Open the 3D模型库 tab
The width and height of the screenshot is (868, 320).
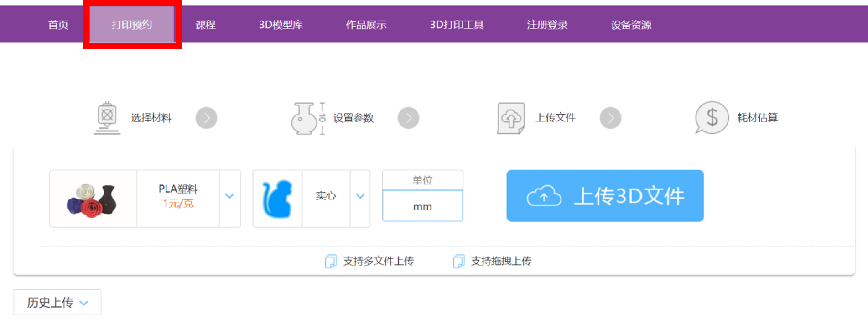[281, 25]
